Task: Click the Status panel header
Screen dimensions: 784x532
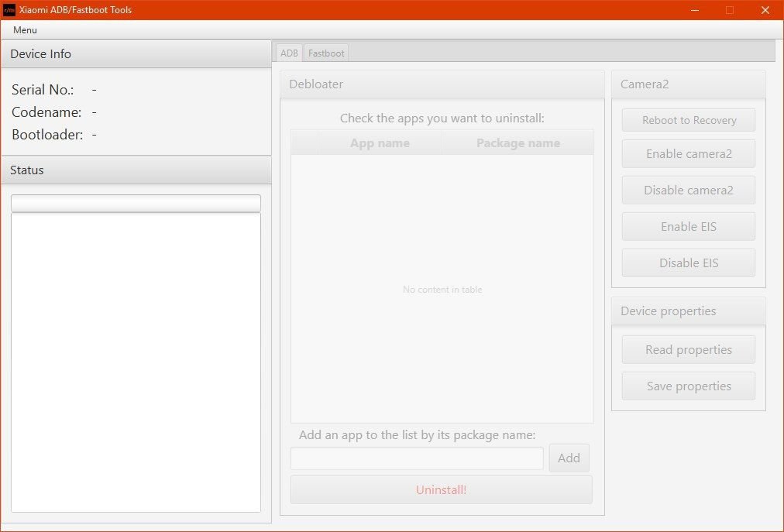Action: click(136, 170)
